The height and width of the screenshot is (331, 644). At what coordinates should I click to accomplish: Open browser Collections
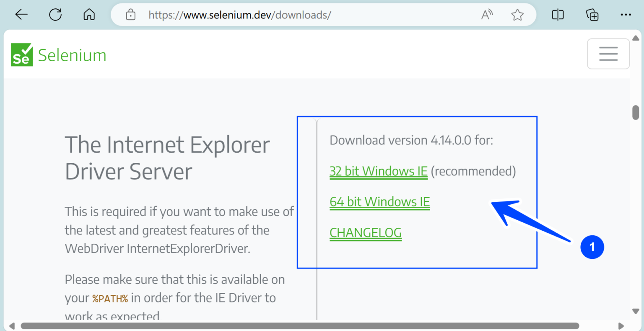tap(592, 15)
